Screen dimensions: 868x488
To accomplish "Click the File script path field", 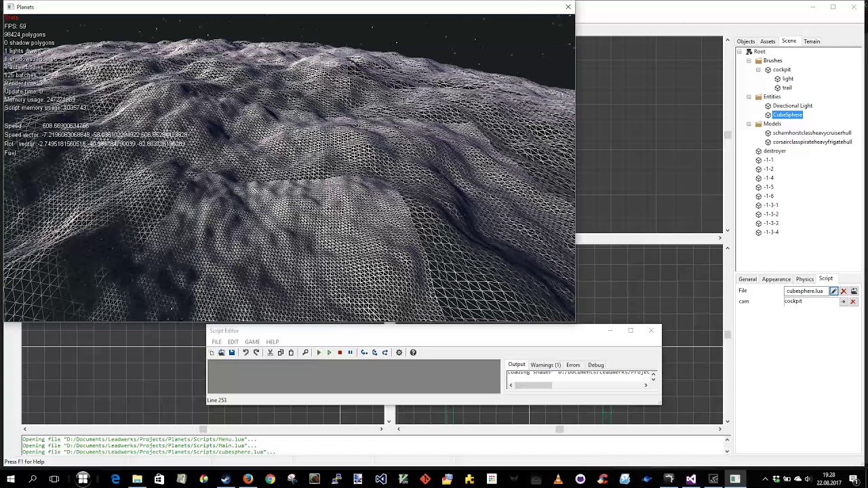I will point(806,291).
